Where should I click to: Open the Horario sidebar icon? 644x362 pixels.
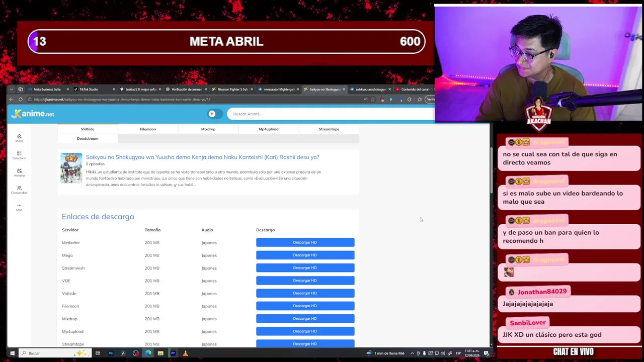19,172
